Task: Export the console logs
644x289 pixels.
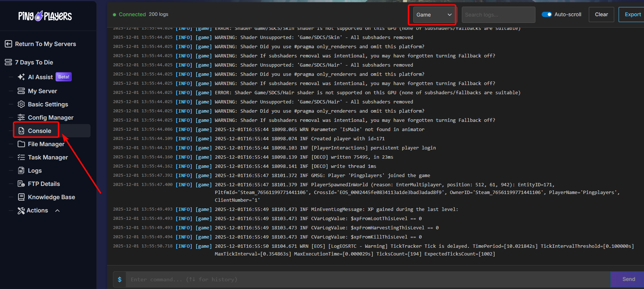Action: click(x=632, y=14)
